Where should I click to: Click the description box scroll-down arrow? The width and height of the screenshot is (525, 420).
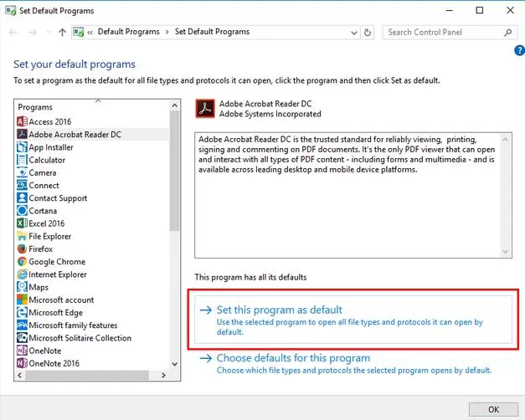[x=505, y=252]
